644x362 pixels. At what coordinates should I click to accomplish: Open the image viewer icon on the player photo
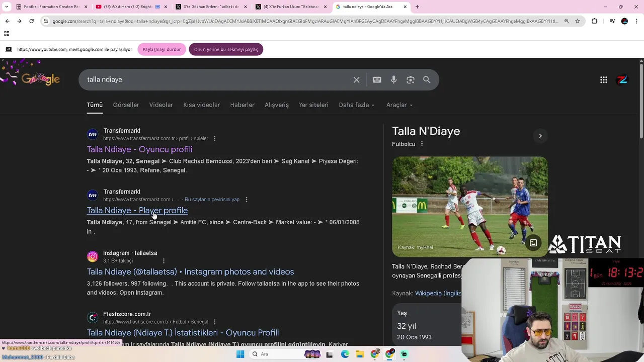tap(533, 243)
